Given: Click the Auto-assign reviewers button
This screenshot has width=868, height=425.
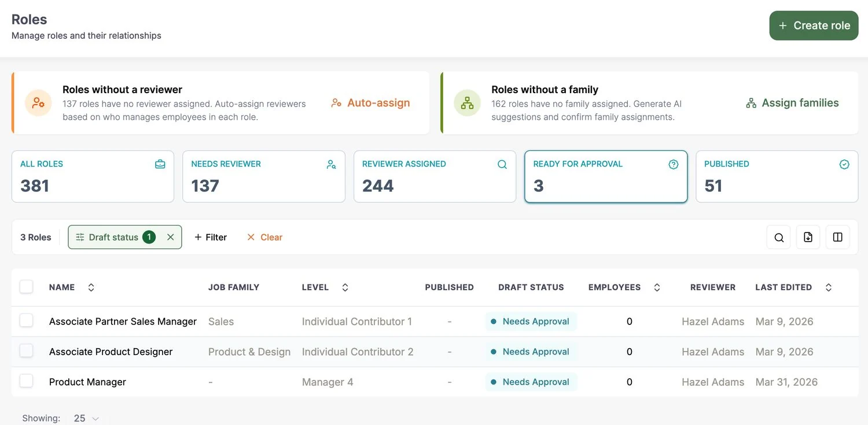Looking at the screenshot, I should click(x=371, y=103).
